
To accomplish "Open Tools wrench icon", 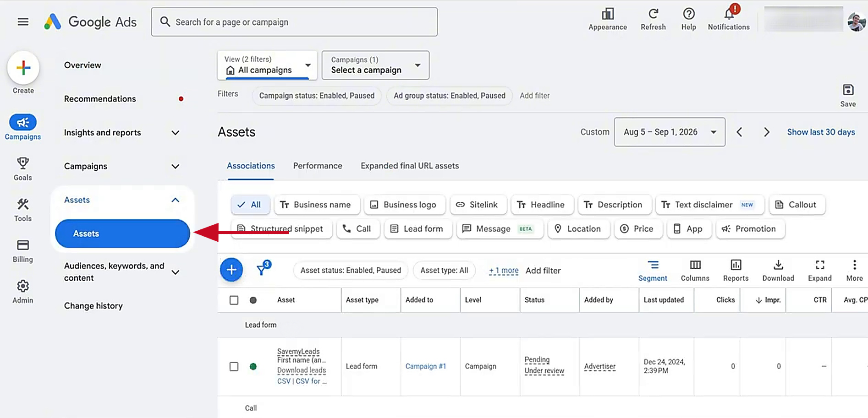I will point(23,204).
